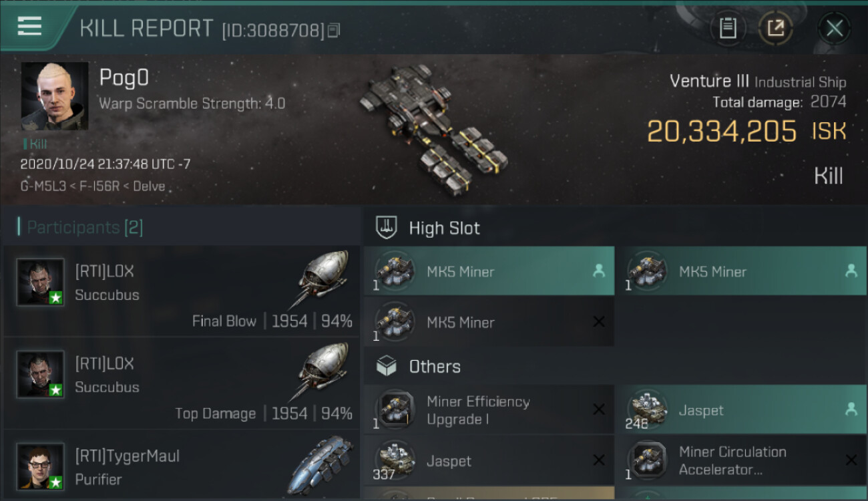Open TygerMaul participant portrait
Screen dimensions: 868x501
coord(41,466)
